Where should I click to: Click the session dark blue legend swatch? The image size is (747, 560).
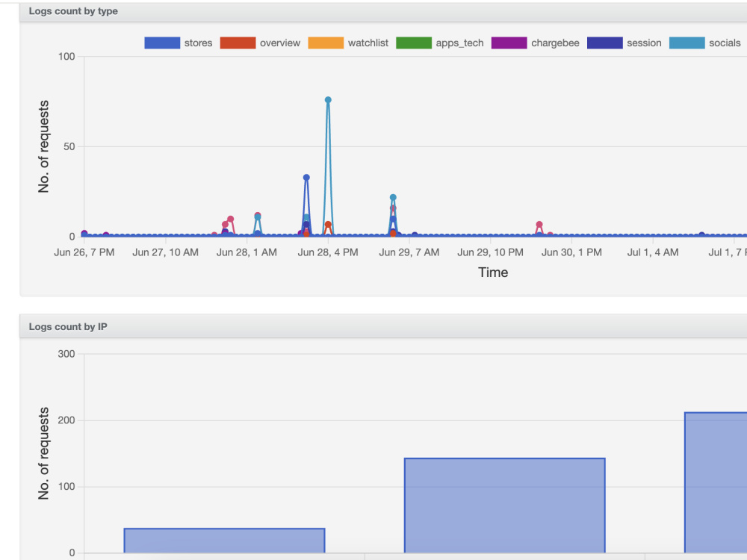click(604, 43)
